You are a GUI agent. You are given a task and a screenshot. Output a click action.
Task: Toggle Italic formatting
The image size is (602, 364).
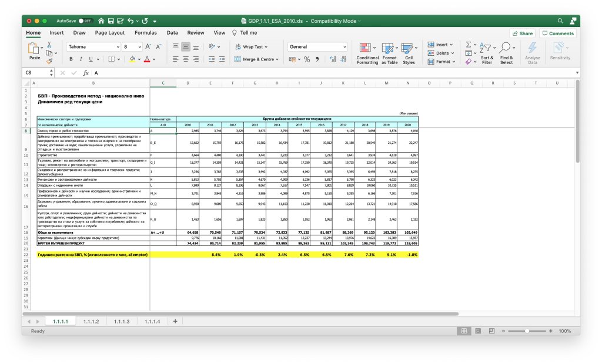[81, 59]
